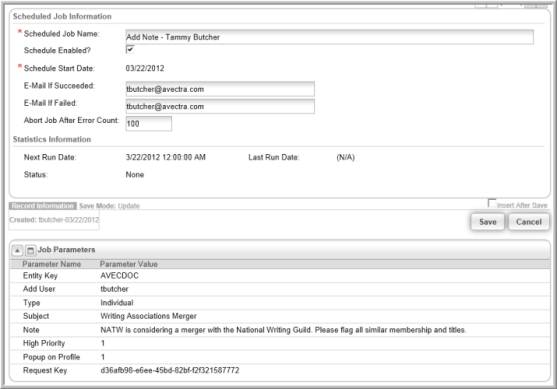557x389 pixels.
Task: Select the Popup on Profile parameter name
Action: pos(51,357)
